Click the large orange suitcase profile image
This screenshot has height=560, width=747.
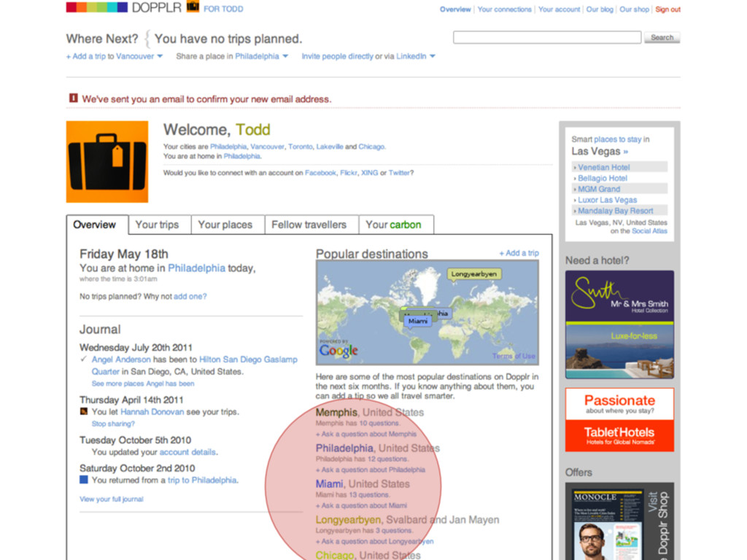107,162
